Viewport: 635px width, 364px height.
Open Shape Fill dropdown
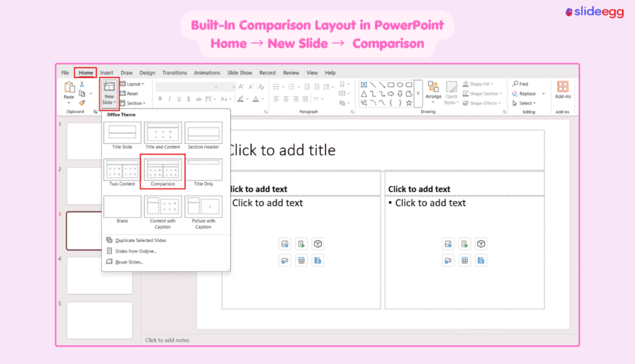click(x=478, y=84)
